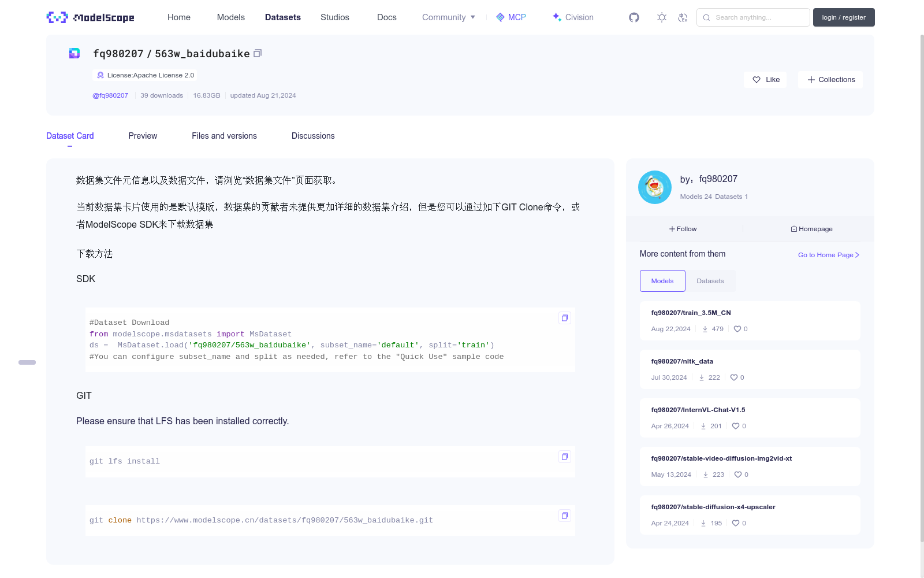Click the page vertical scrollbar
This screenshot has width=924, height=578.
[922, 289]
